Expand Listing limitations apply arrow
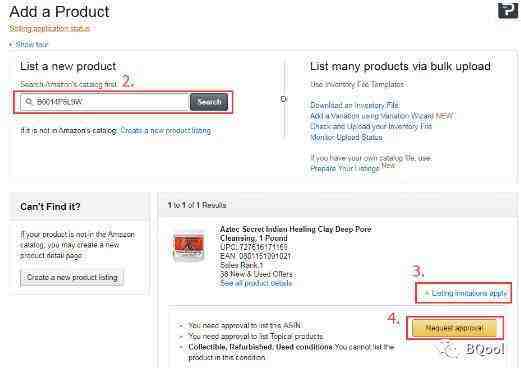Image resolution: width=521 pixels, height=373 pixels. 426,293
